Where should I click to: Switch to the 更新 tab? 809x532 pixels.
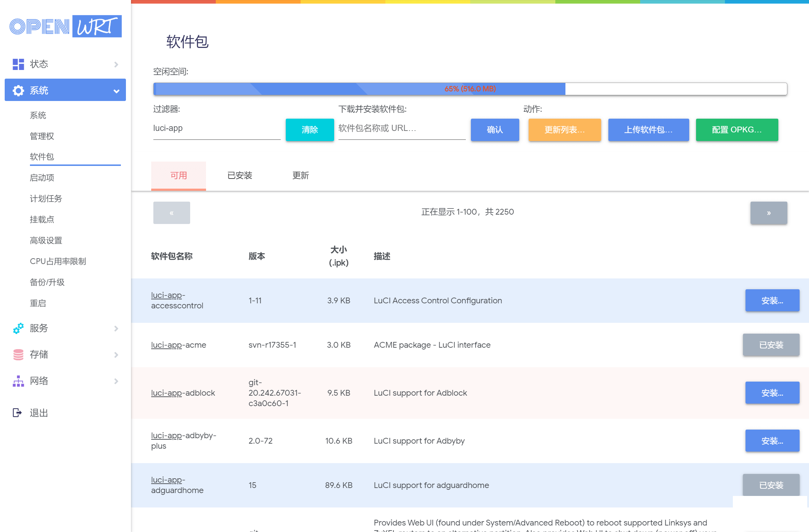pyautogui.click(x=301, y=176)
